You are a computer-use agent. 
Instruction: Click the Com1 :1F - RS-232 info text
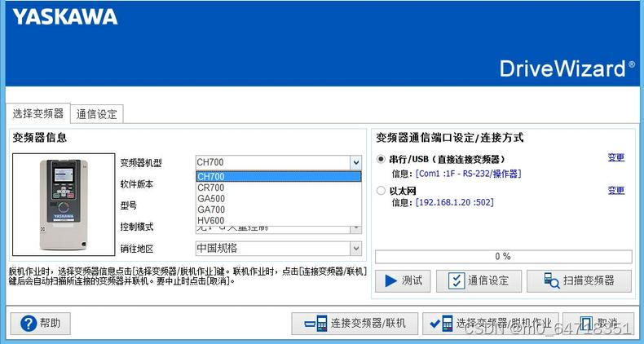coord(468,174)
